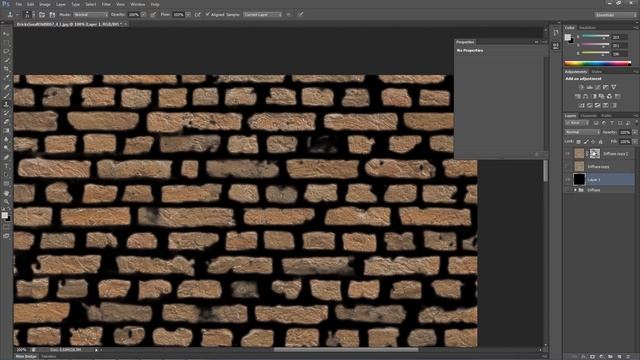Select the Lasso tool

pos(6,51)
